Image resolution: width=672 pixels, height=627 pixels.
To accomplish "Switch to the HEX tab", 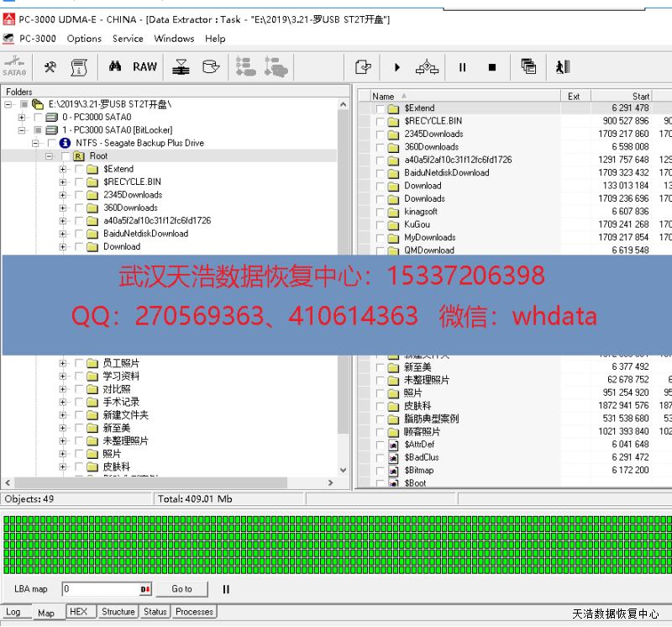I will [78, 612].
